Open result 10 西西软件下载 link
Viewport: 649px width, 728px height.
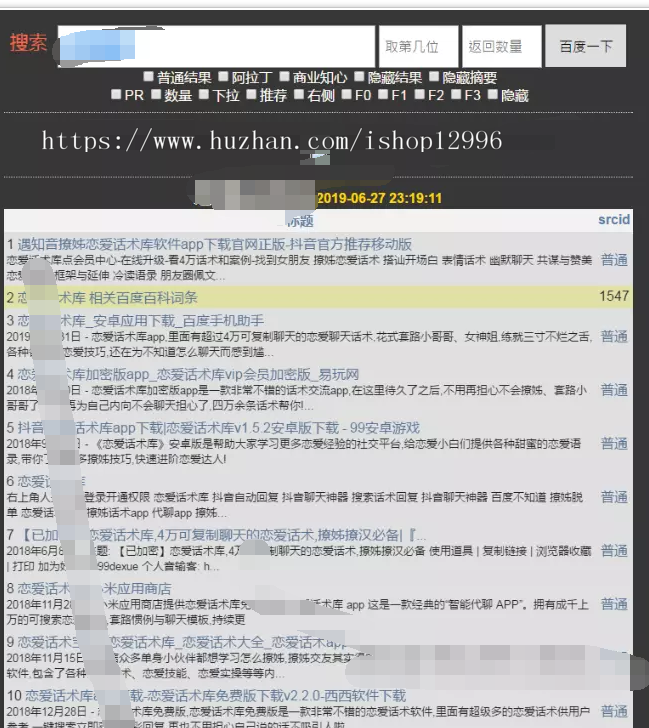pos(215,696)
